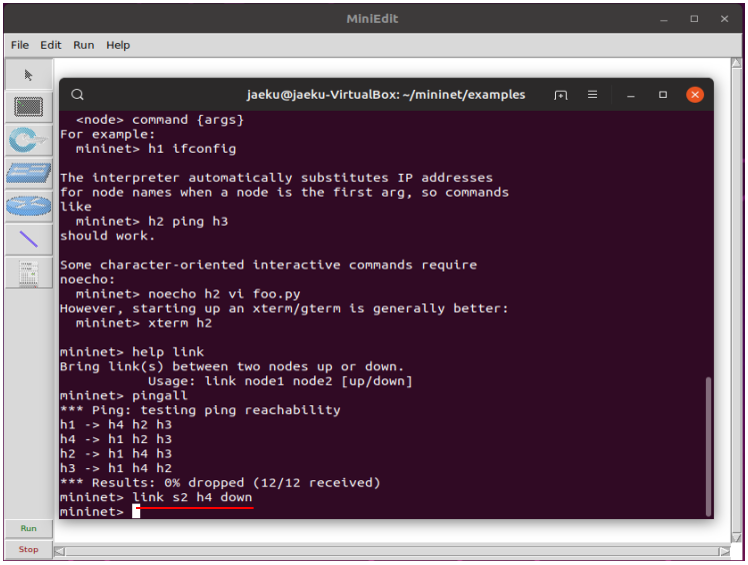The width and height of the screenshot is (748, 565).
Task: Maximize the MiniEdit window
Action: coord(694,19)
